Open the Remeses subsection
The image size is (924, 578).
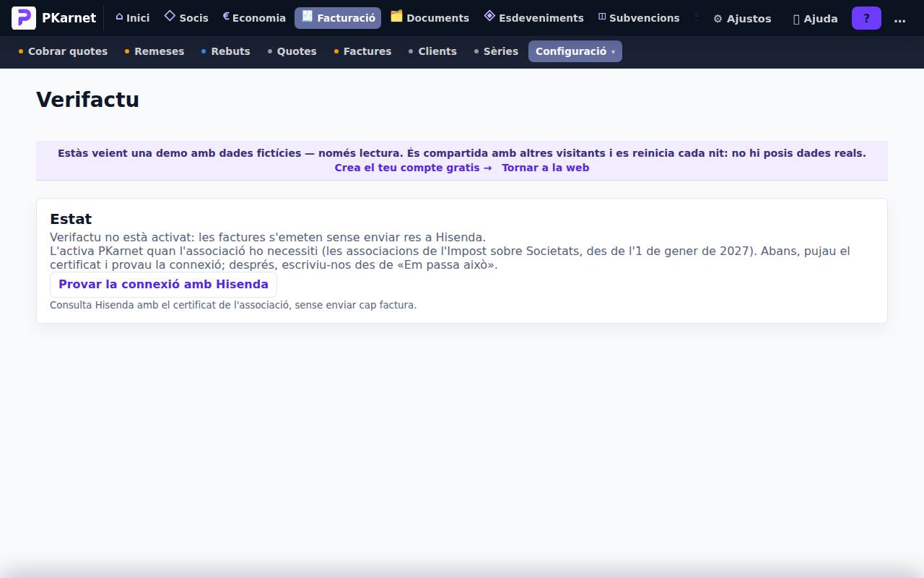[154, 51]
